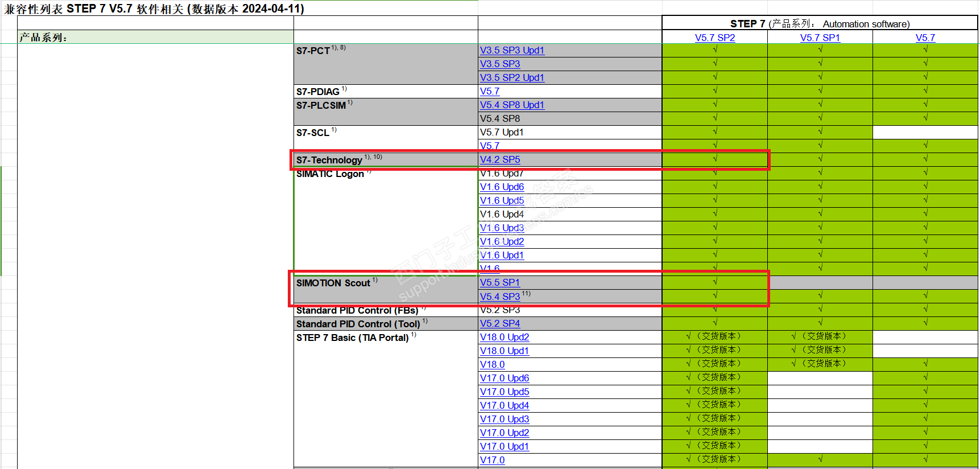This screenshot has width=980, height=469.
Task: Click the S7-PLCSIM product cell
Action: pyautogui.click(x=386, y=112)
